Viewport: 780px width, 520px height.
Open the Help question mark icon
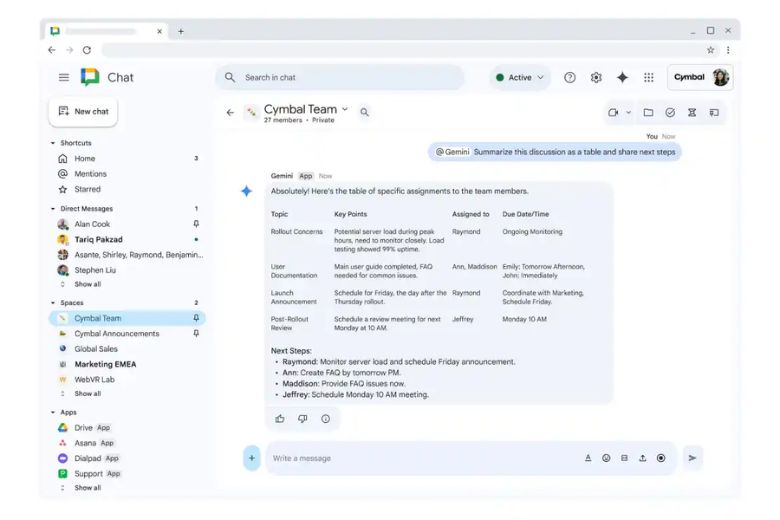(x=570, y=77)
